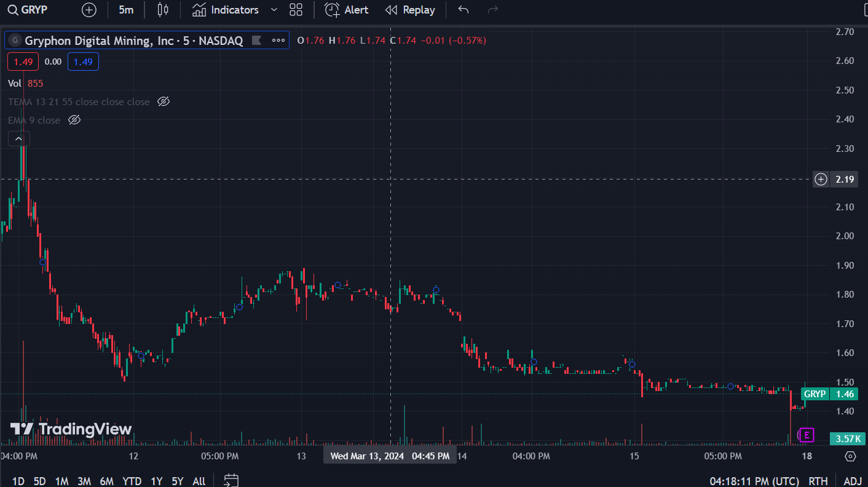
Task: Click the Gryphon Digital Mining symbol title
Action: pos(133,41)
